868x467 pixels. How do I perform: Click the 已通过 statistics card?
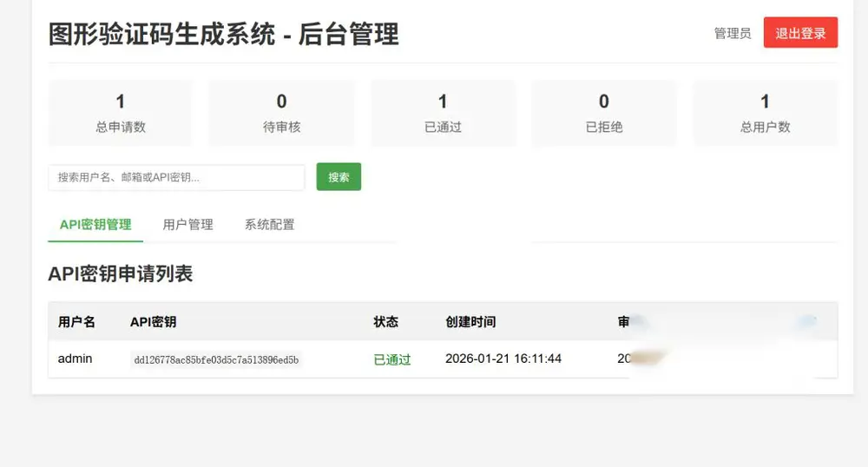click(443, 114)
